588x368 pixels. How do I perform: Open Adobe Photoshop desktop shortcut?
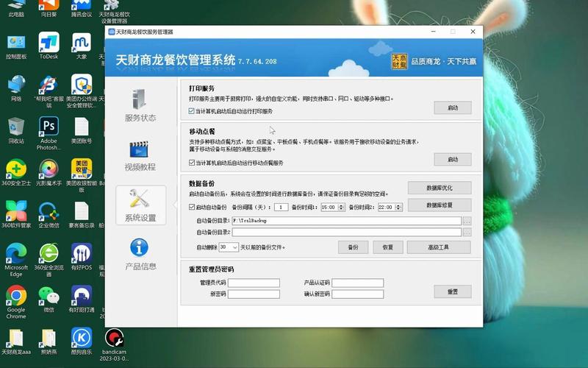coord(49,133)
